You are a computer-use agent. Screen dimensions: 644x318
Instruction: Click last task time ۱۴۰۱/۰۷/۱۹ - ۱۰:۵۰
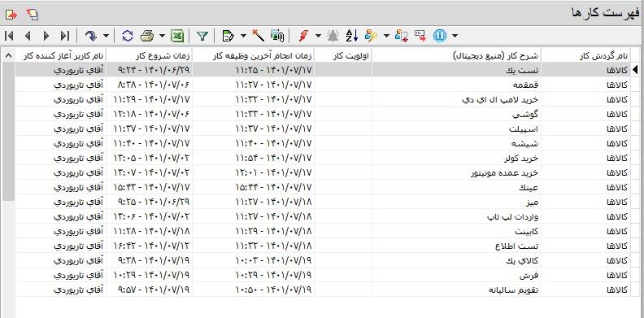coord(253,290)
